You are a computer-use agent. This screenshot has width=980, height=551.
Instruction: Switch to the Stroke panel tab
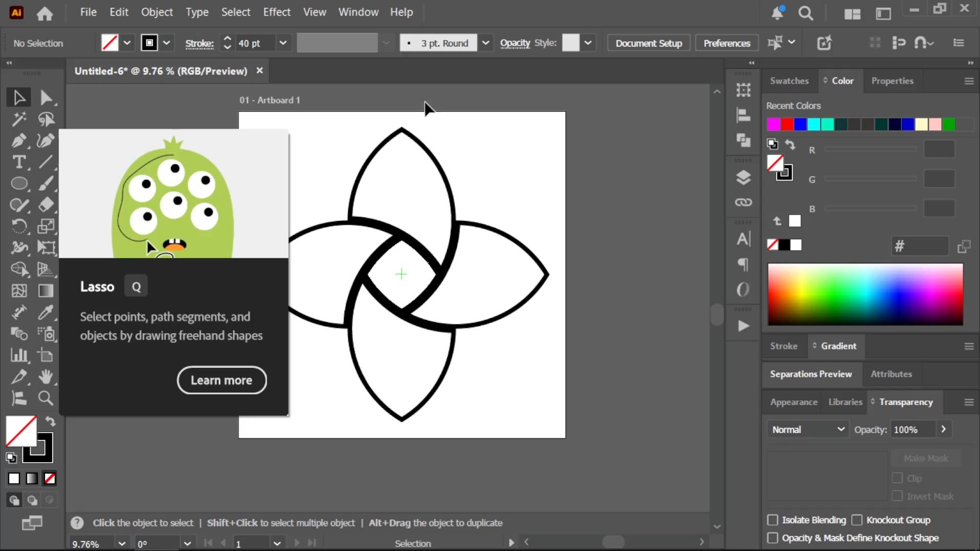(783, 346)
